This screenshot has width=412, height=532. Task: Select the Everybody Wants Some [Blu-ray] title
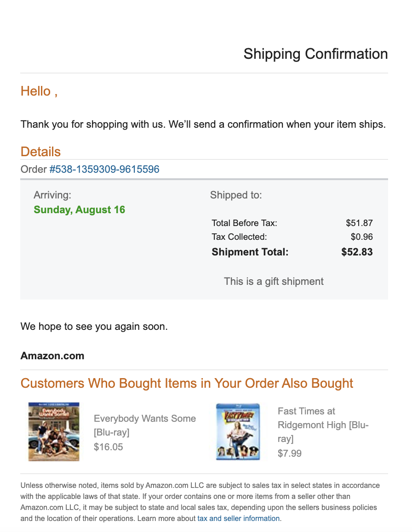144,425
